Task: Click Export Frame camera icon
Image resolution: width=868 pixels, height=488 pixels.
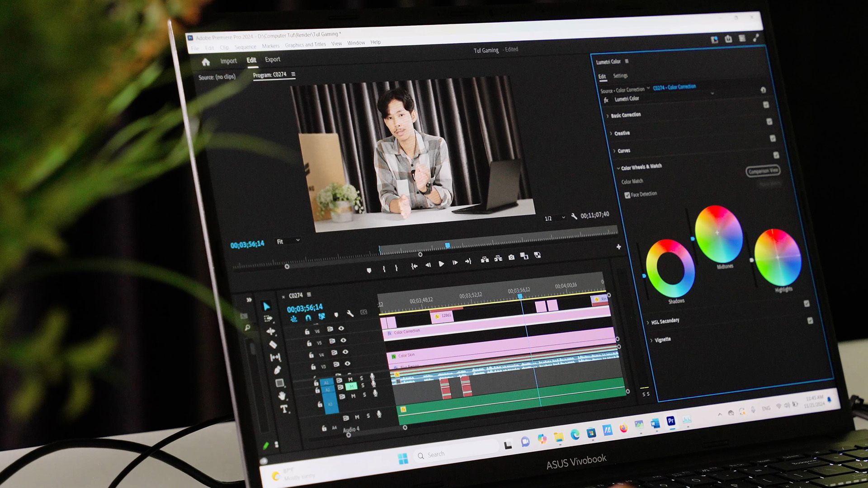Action: pos(511,257)
